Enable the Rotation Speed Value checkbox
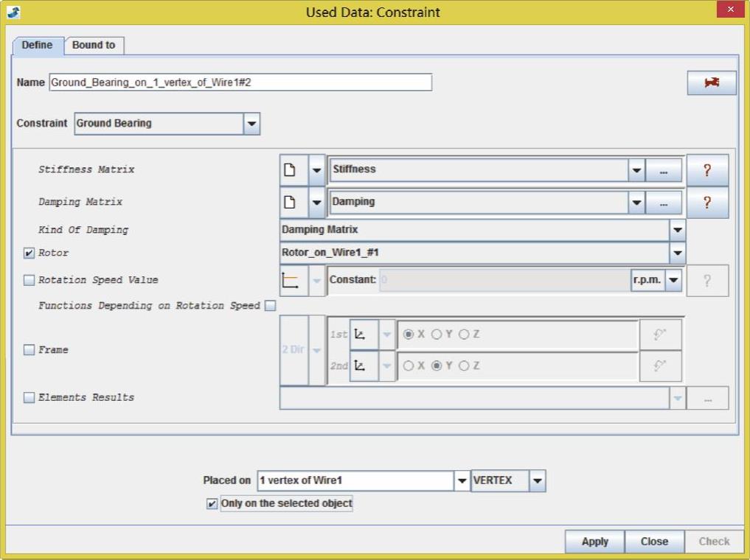 (x=29, y=280)
